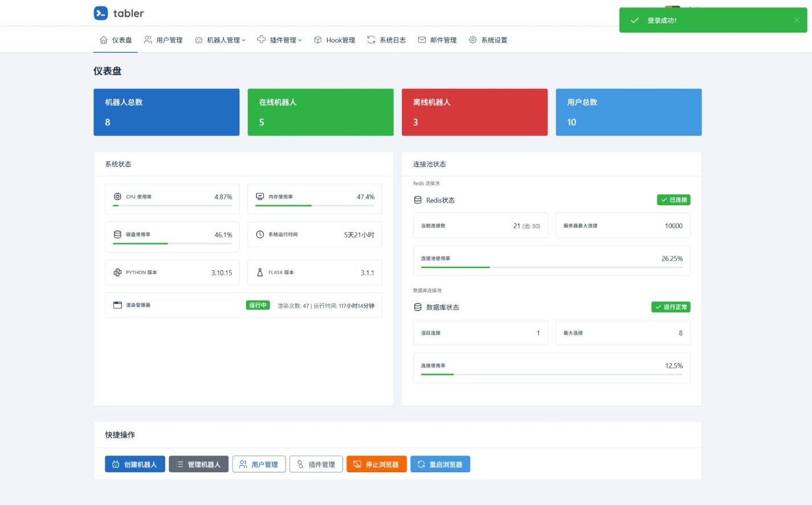The image size is (812, 505).
Task: Expand the 机器人管理 dropdown menu
Action: point(220,40)
